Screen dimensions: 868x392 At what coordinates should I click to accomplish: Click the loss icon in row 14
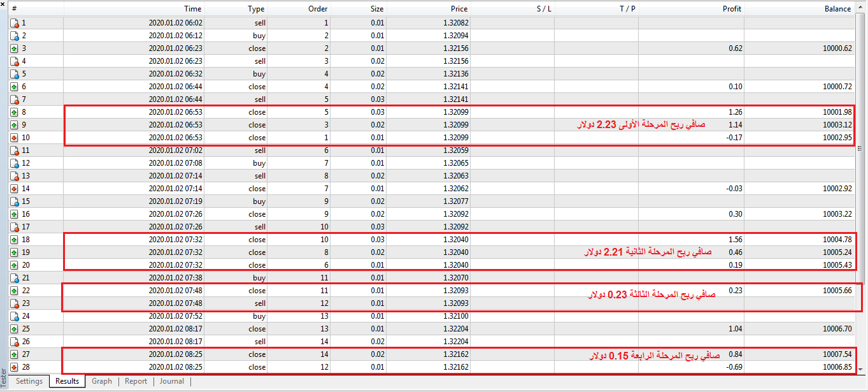tap(15, 189)
